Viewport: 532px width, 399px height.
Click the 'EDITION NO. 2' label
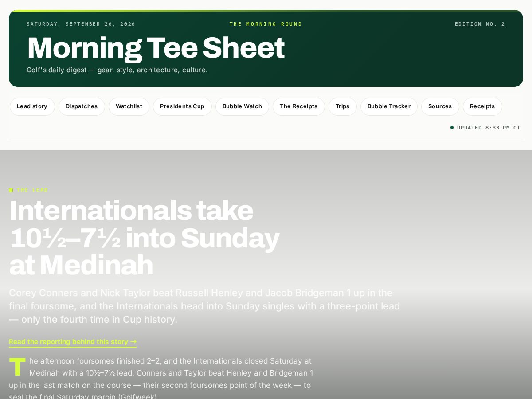480,24
